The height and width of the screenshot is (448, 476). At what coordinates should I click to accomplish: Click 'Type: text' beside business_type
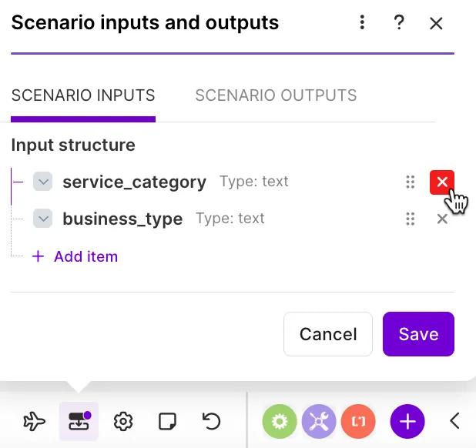(230, 218)
